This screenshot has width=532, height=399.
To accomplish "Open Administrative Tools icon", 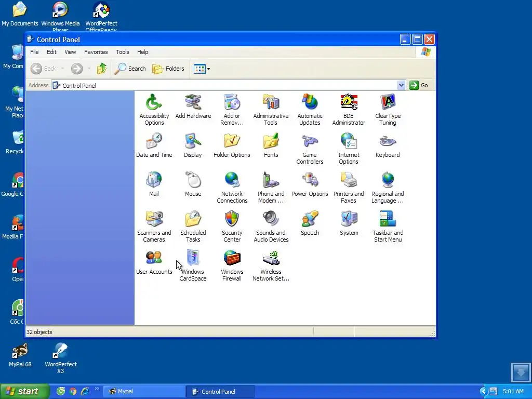I will pos(271,109).
